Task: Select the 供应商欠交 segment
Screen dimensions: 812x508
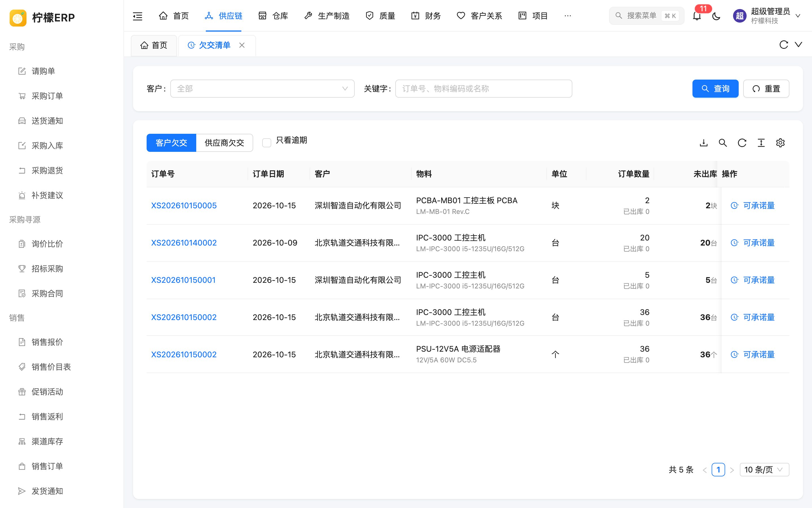Action: pos(224,143)
